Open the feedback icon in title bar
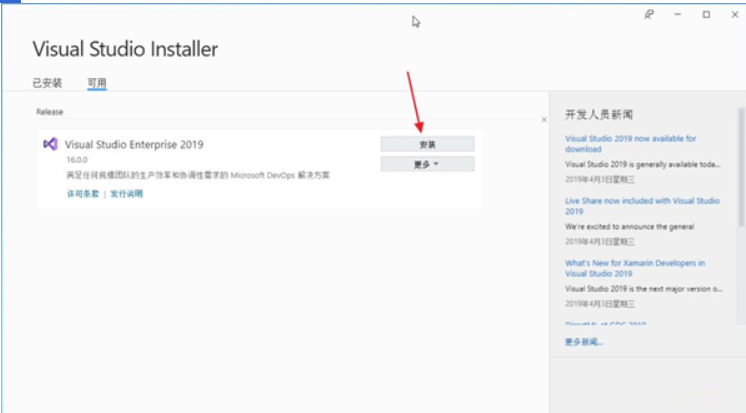This screenshot has height=413, width=746. pos(649,14)
